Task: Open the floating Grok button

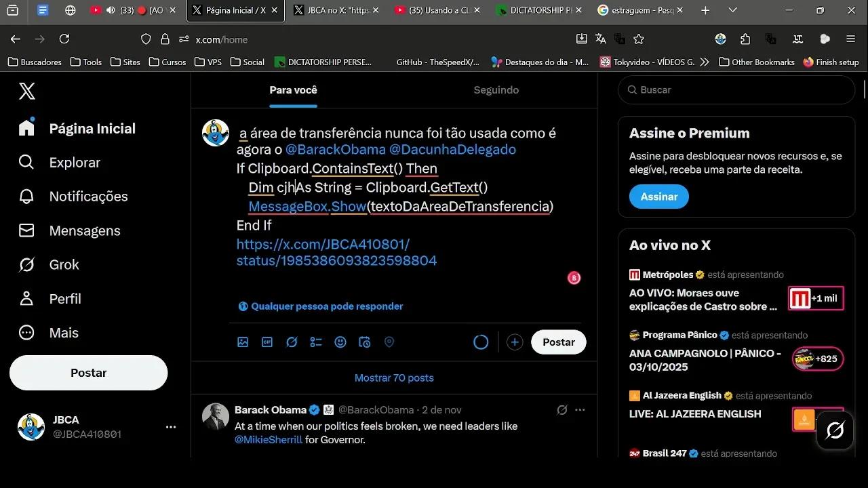Action: point(835,430)
